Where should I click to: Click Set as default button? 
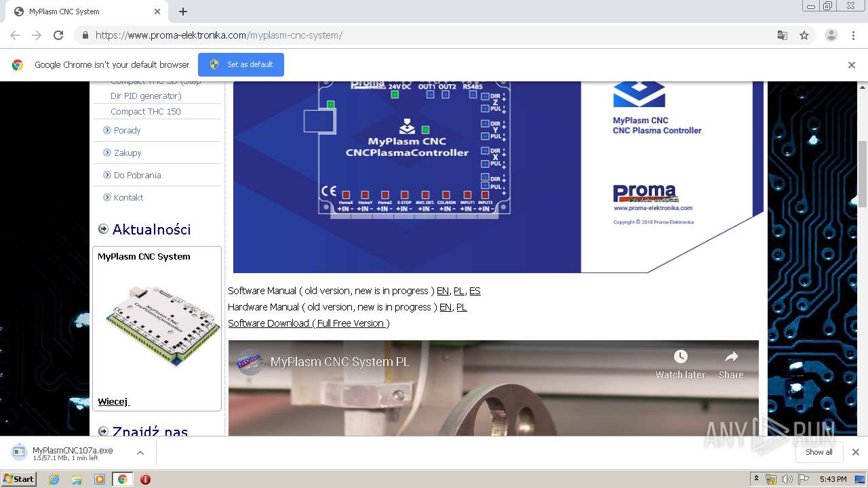[241, 64]
